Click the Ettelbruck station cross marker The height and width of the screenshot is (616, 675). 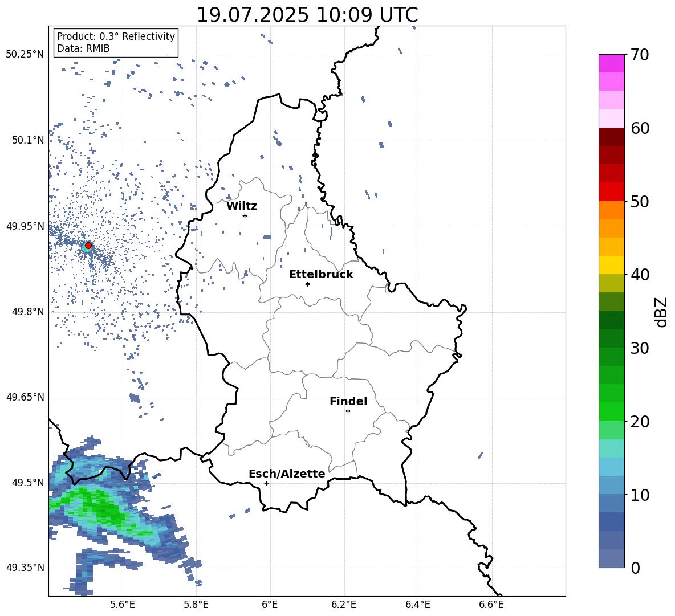[307, 284]
